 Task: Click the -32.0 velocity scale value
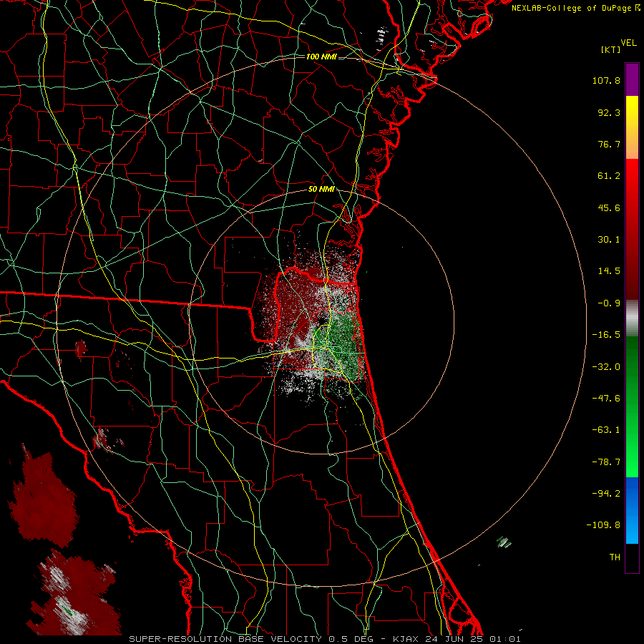[x=606, y=367]
